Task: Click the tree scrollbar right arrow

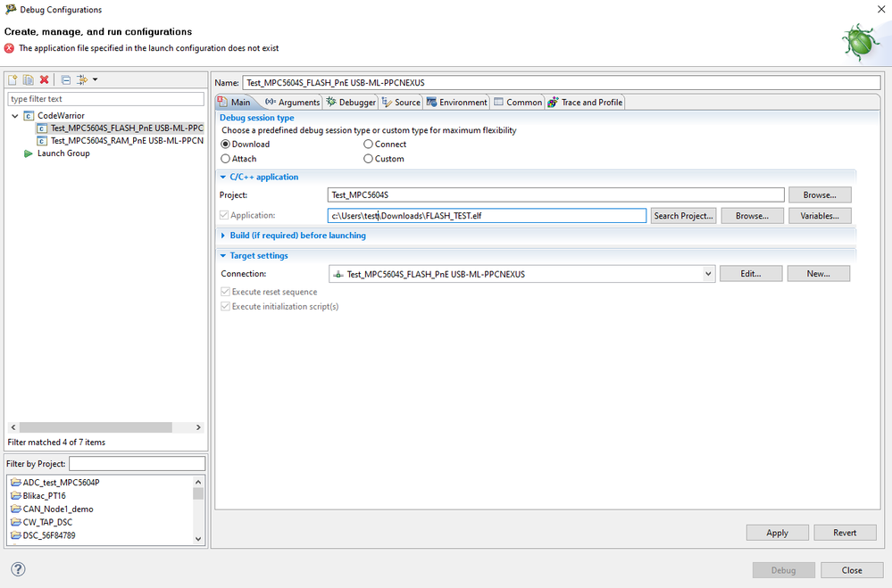Action: [198, 427]
